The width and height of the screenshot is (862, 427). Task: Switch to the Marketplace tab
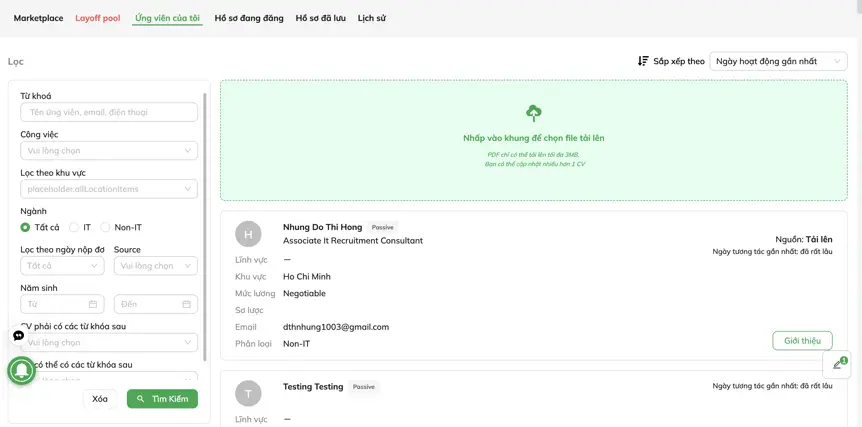38,18
